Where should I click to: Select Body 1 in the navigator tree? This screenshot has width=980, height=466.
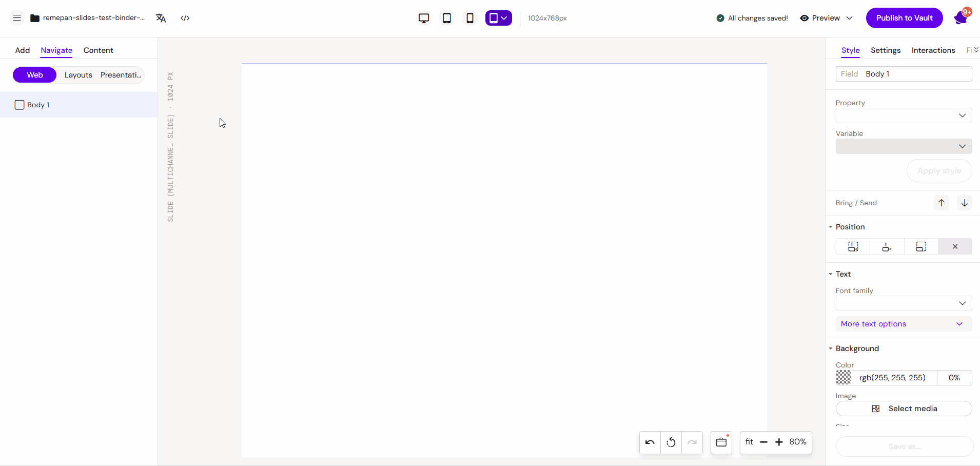79,105
